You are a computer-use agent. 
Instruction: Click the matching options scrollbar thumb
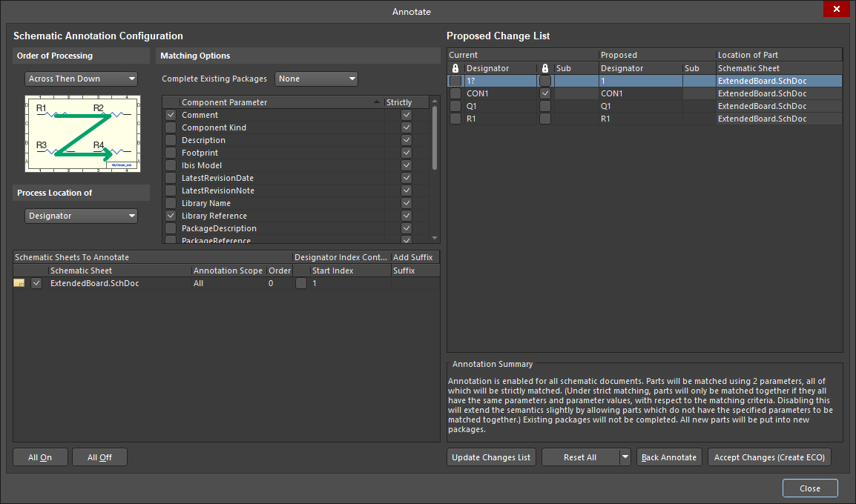click(435, 138)
